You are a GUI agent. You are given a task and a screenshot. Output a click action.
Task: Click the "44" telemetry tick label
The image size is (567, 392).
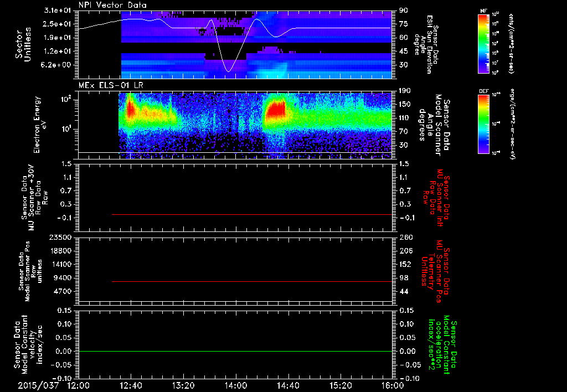point(404,291)
